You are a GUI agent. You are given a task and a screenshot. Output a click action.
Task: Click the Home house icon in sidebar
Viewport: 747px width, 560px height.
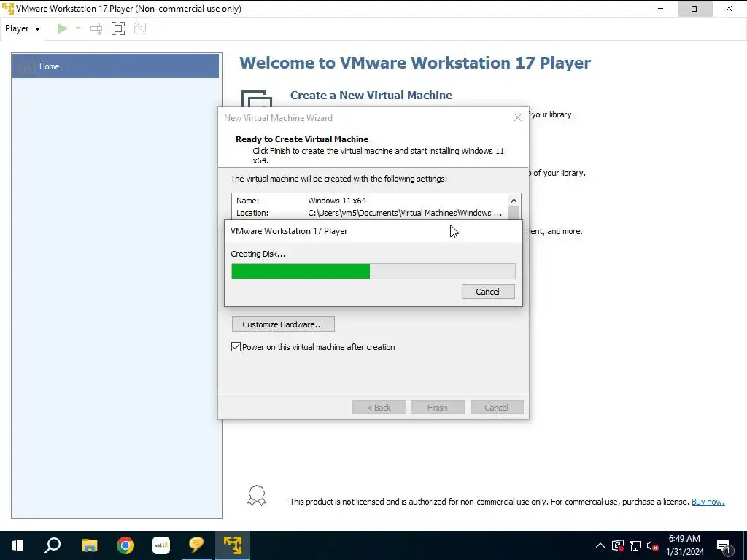pyautogui.click(x=27, y=66)
